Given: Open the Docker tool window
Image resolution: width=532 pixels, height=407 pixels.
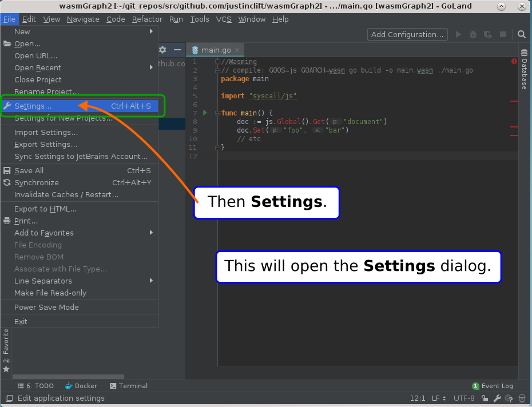Looking at the screenshot, I should click(81, 386).
